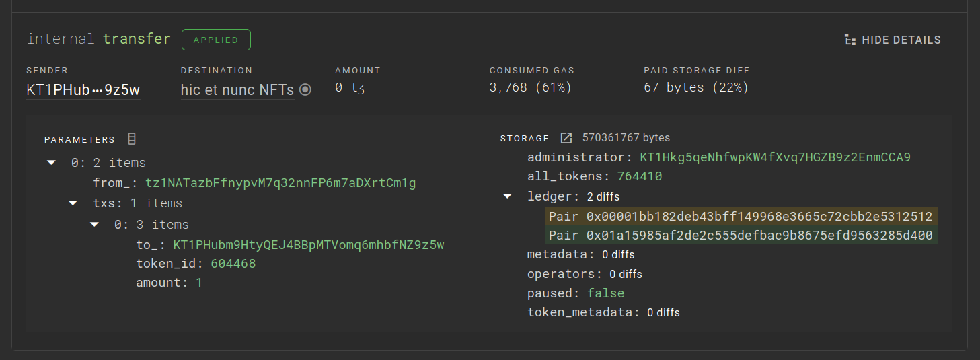Open the hic et nunc NFTs destination

(237, 89)
